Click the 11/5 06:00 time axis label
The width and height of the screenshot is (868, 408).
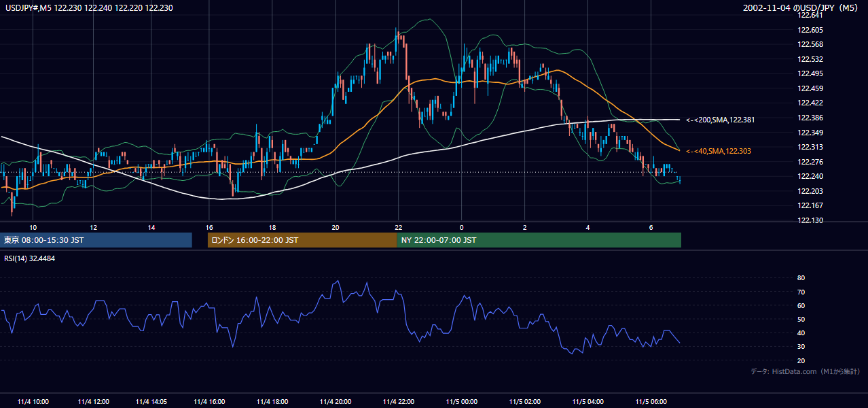(651, 402)
